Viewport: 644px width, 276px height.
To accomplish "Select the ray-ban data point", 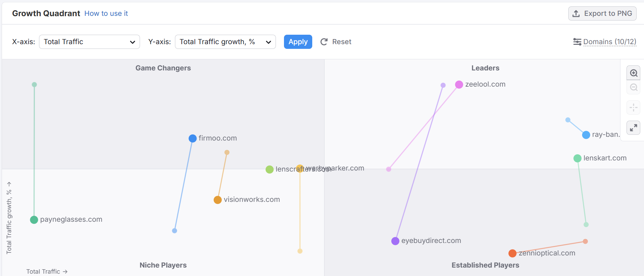I will pos(586,135).
